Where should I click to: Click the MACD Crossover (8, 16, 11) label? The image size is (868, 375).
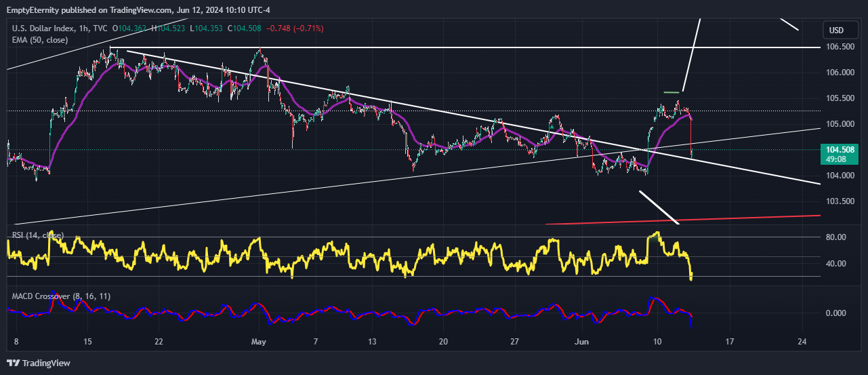click(x=62, y=296)
